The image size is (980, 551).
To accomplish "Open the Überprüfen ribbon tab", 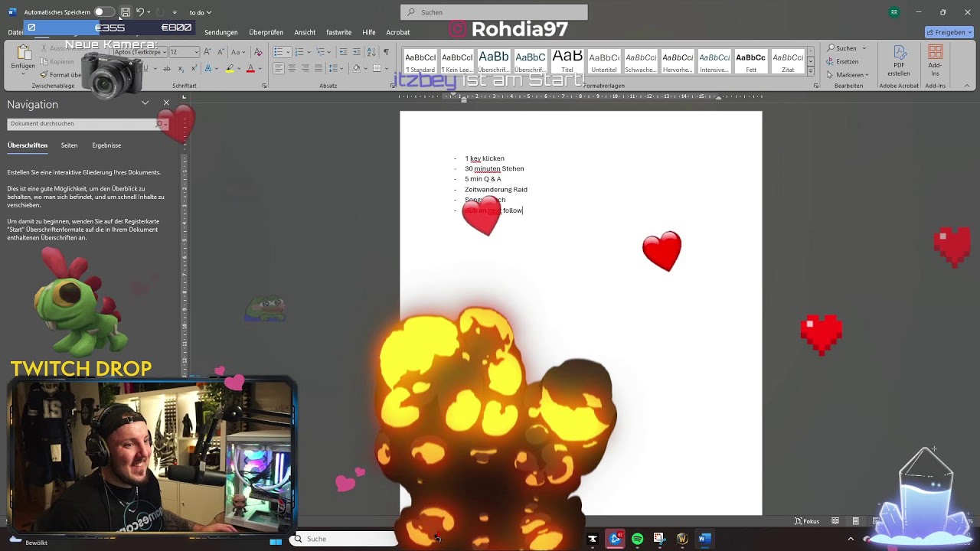I will [x=266, y=32].
